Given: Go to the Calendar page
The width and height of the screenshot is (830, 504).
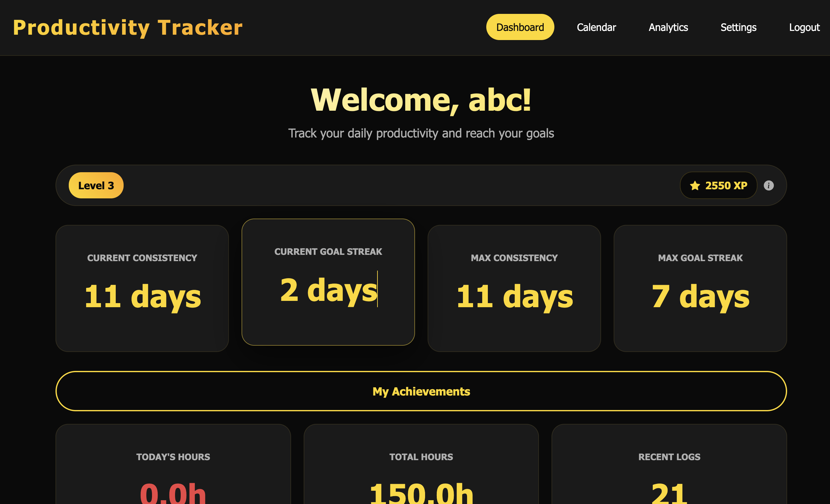Looking at the screenshot, I should pos(596,27).
